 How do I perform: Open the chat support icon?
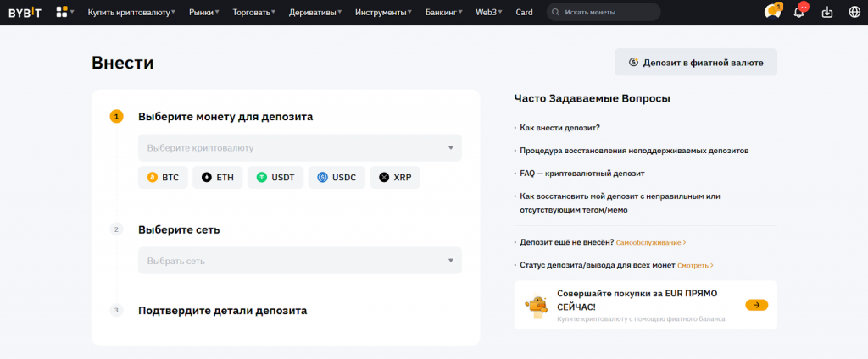[x=772, y=13]
